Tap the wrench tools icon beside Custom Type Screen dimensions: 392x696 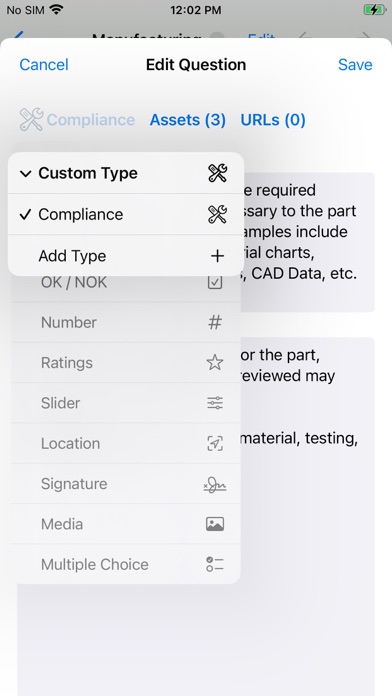coord(218,173)
